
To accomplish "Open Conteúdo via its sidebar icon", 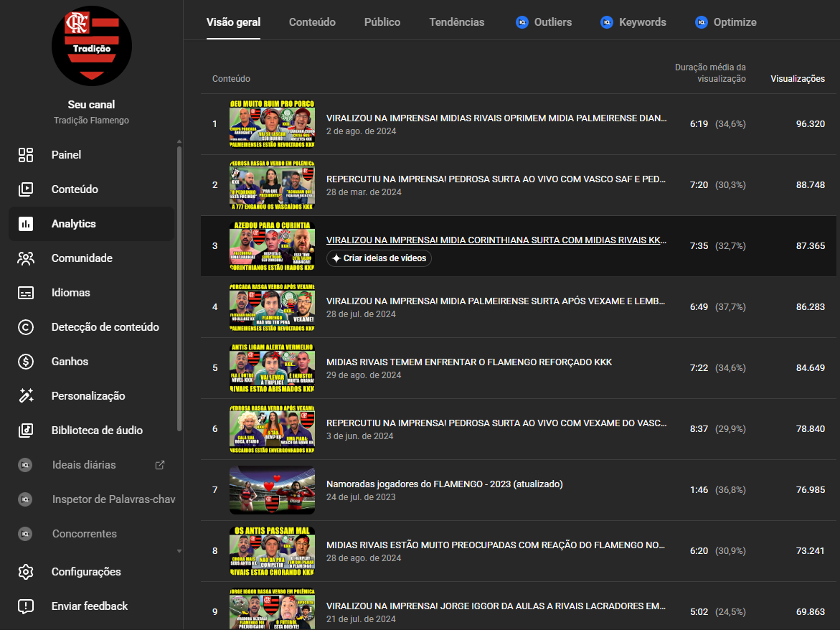I will click(26, 189).
